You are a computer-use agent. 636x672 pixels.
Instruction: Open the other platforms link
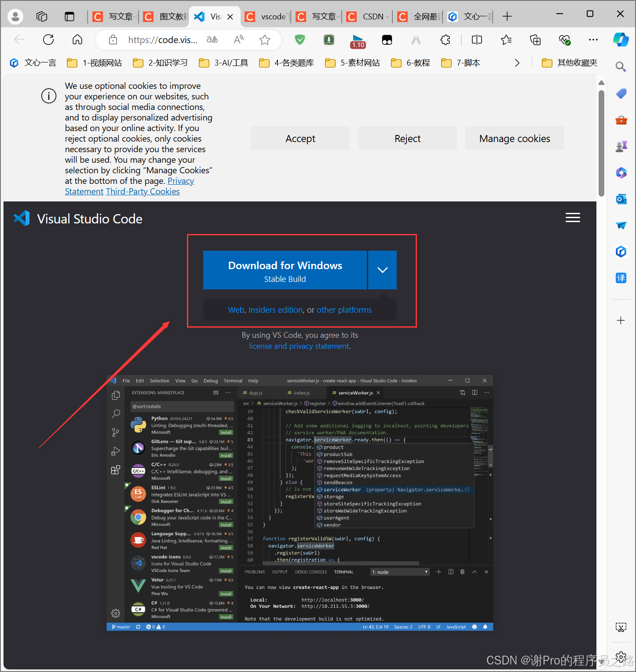pyautogui.click(x=344, y=310)
